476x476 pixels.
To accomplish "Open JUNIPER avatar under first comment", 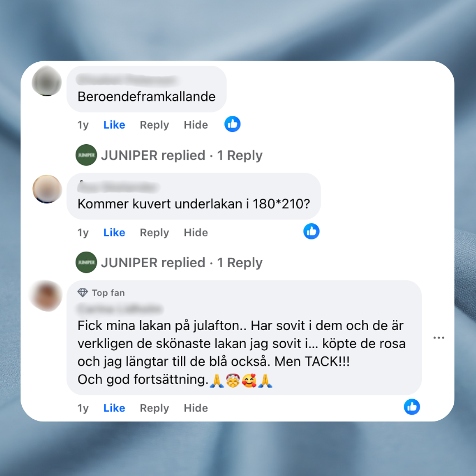I will (86, 155).
